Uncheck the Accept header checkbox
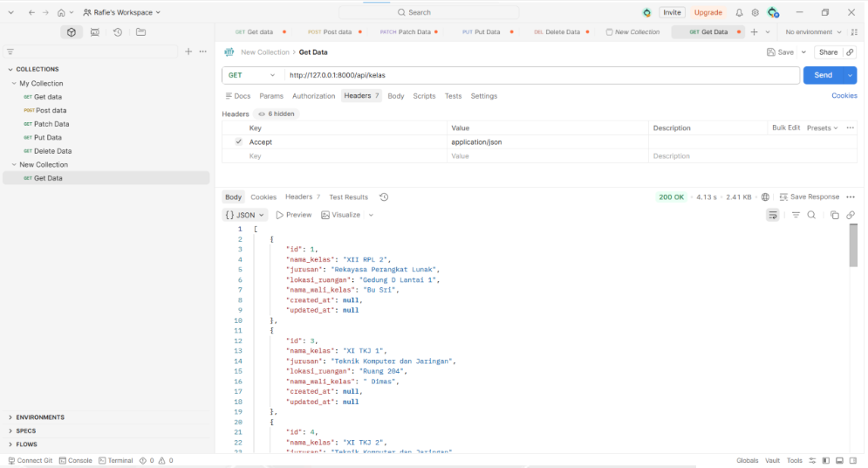 238,141
